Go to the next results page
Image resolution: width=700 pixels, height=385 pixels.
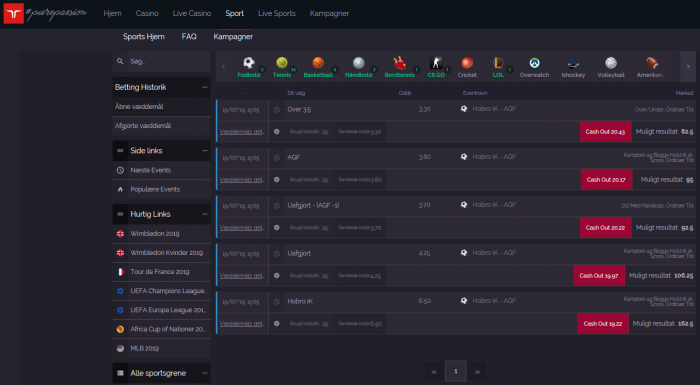click(477, 372)
